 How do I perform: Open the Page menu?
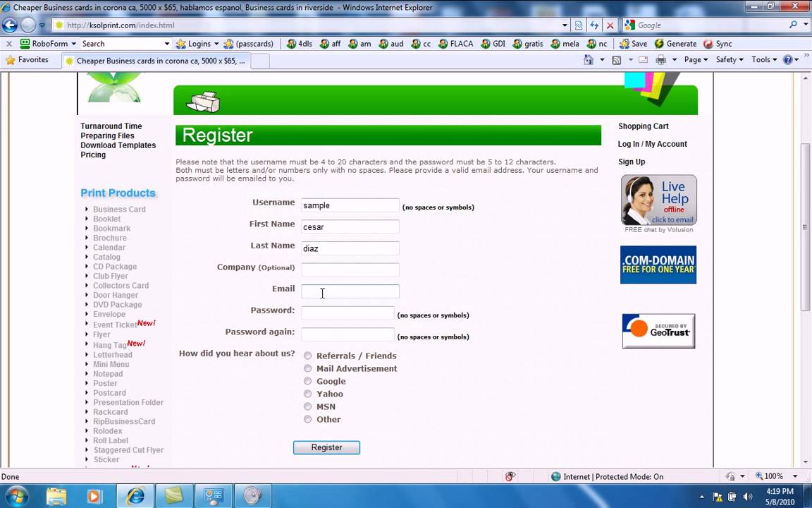696,59
